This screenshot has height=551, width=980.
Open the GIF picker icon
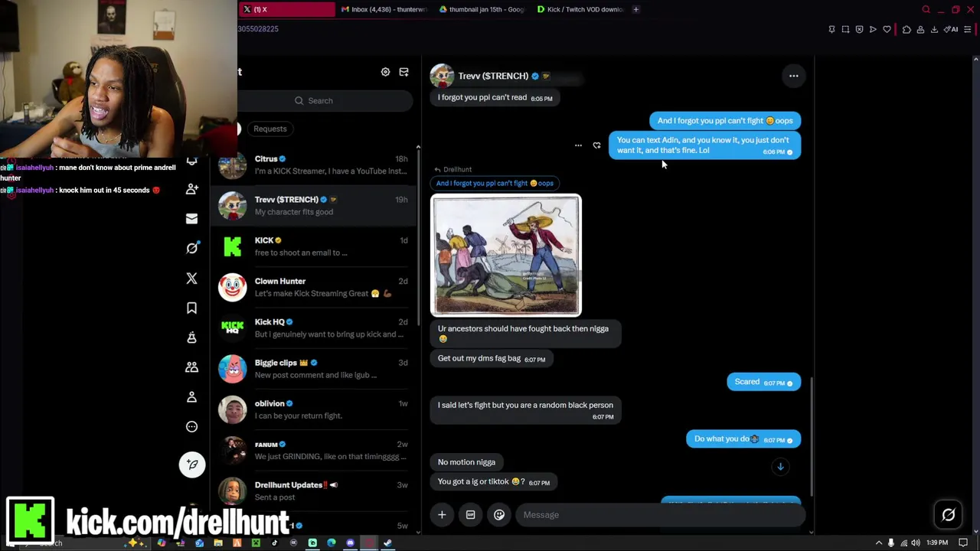click(x=470, y=515)
